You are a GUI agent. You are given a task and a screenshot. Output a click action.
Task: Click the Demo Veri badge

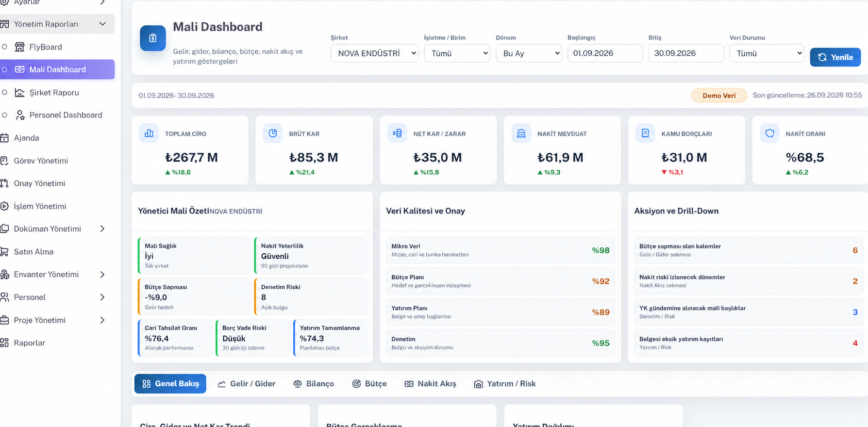(719, 96)
